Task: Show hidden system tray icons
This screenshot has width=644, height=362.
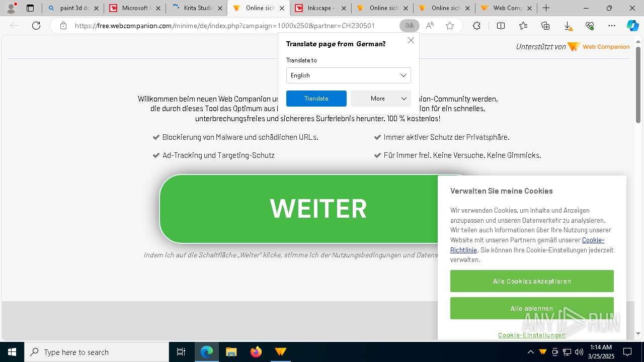Action: click(x=531, y=352)
